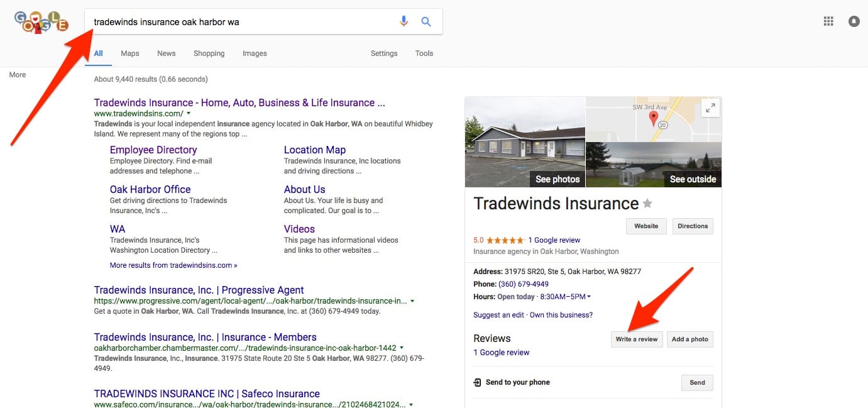This screenshot has height=408, width=868.
Task: Switch to the Maps tab
Action: click(x=130, y=53)
